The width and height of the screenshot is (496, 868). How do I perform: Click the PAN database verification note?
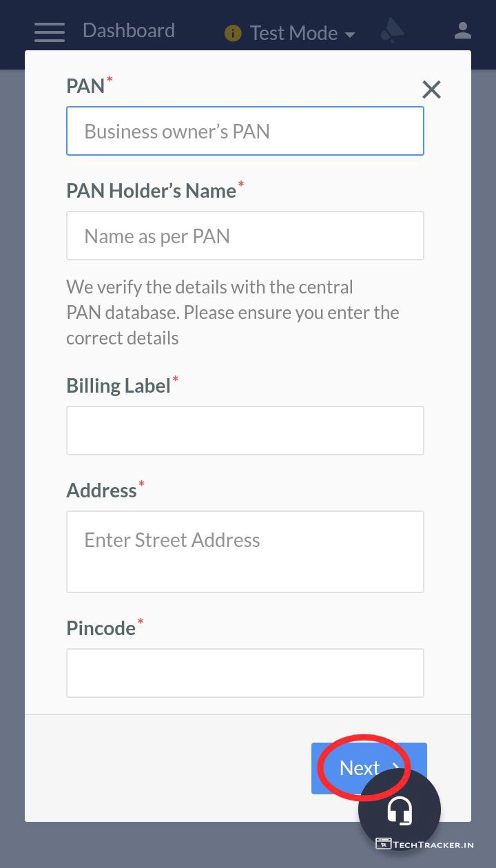[x=233, y=312]
